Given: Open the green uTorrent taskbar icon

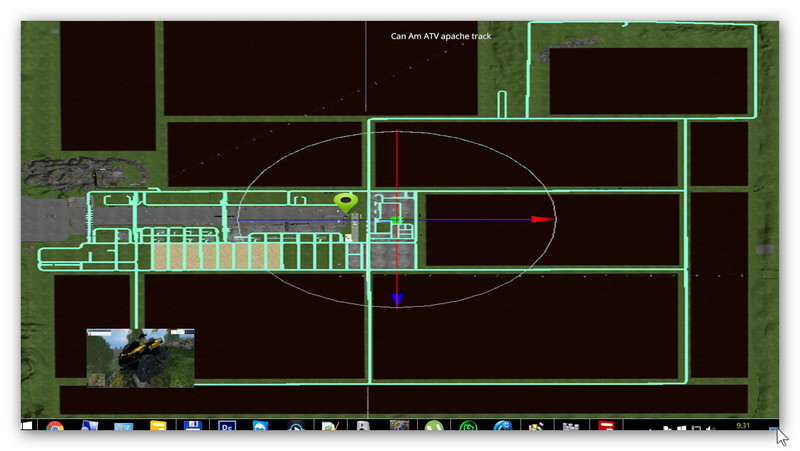Looking at the screenshot, I should pos(433,428).
